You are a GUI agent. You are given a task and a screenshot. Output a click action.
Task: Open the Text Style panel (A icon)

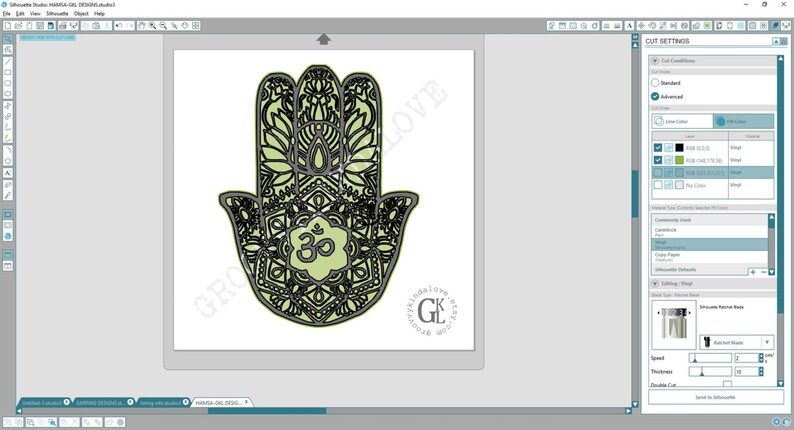[x=629, y=25]
